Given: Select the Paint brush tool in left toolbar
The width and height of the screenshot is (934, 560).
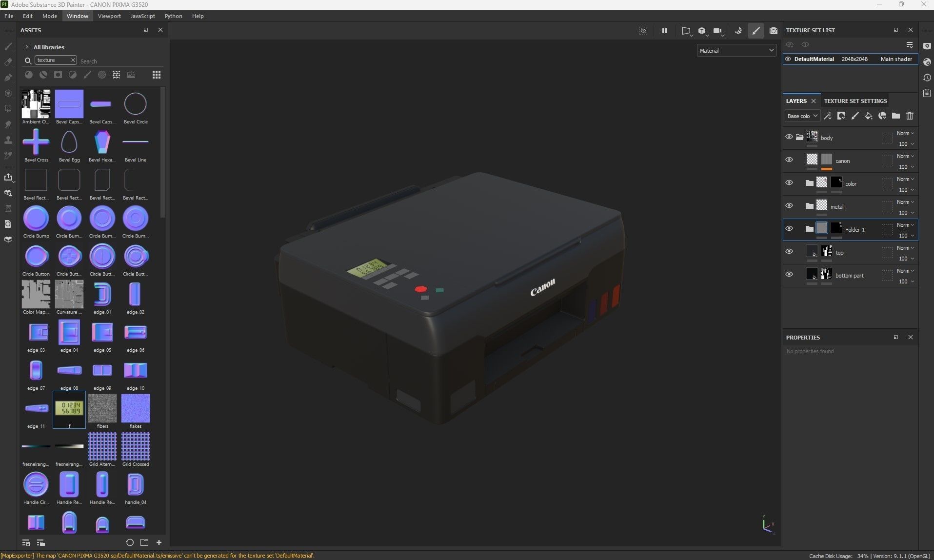Looking at the screenshot, I should coord(8,46).
